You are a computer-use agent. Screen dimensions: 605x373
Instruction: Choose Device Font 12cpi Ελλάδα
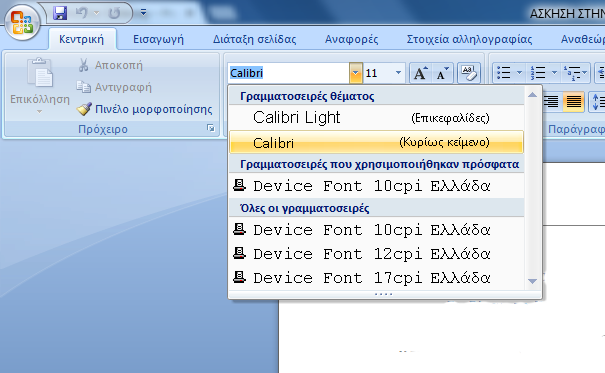[x=377, y=254]
